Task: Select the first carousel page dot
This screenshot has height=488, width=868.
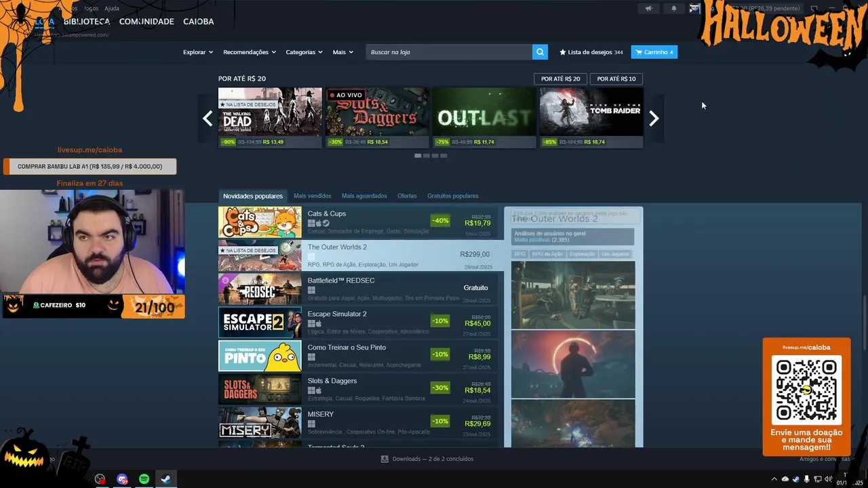Action: (x=418, y=156)
